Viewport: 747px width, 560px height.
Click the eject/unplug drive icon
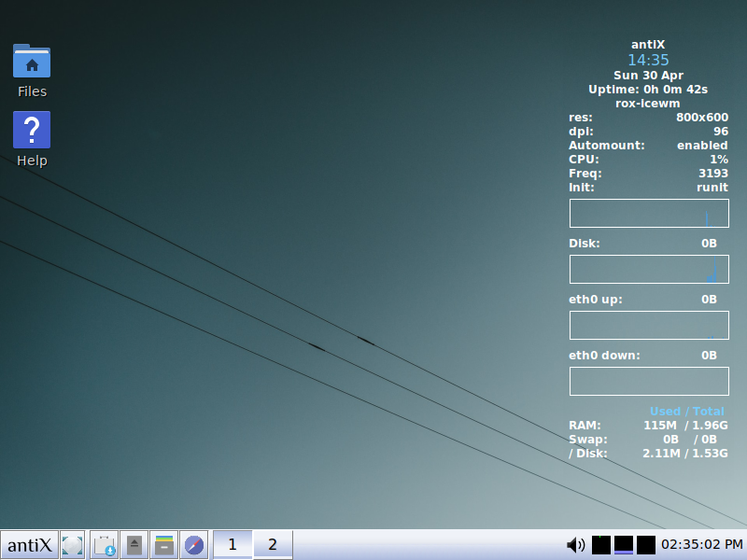click(x=134, y=544)
